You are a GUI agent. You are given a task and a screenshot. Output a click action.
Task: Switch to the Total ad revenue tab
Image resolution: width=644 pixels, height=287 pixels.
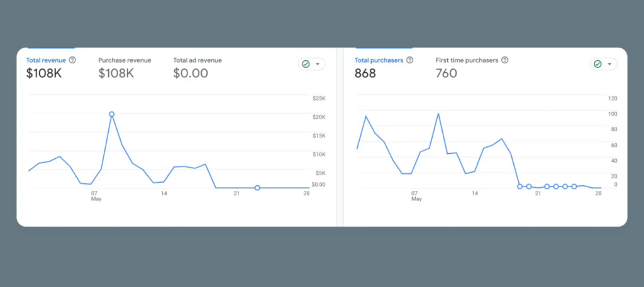pyautogui.click(x=197, y=60)
